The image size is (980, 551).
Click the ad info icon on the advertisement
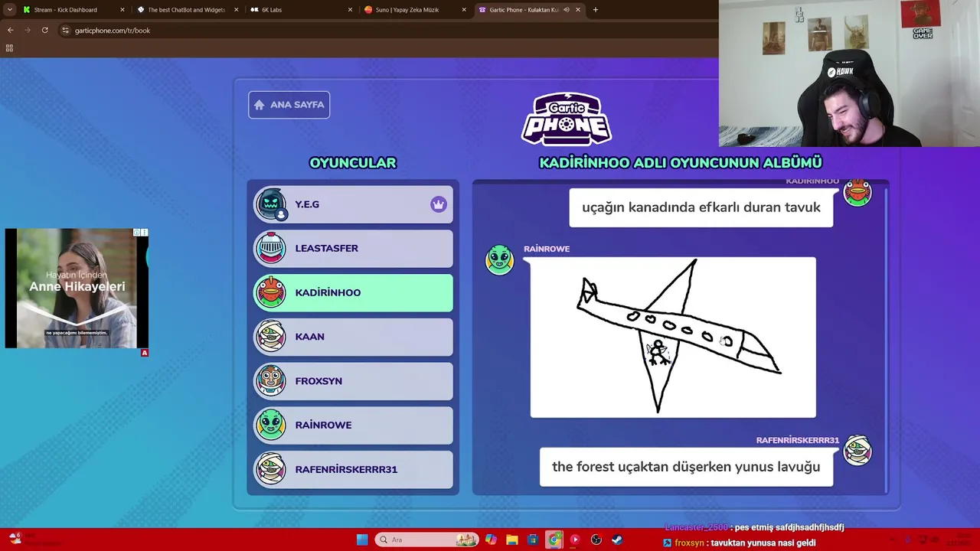[136, 233]
